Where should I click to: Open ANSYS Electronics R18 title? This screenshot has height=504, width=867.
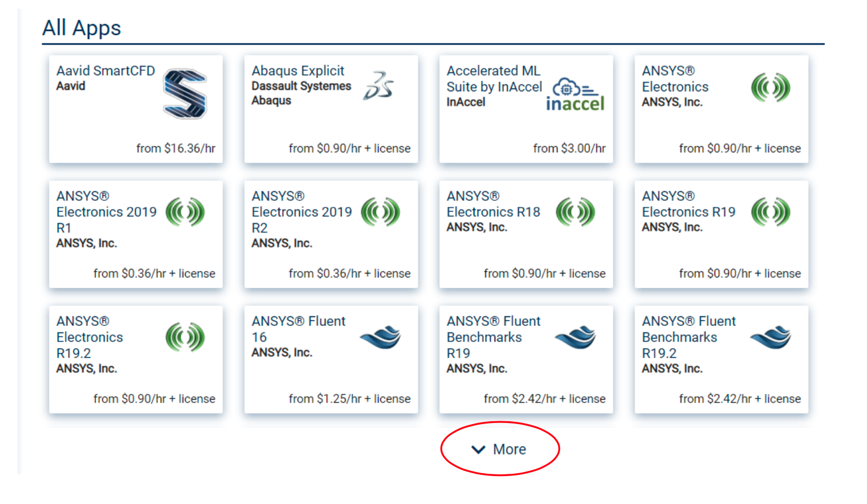point(493,204)
